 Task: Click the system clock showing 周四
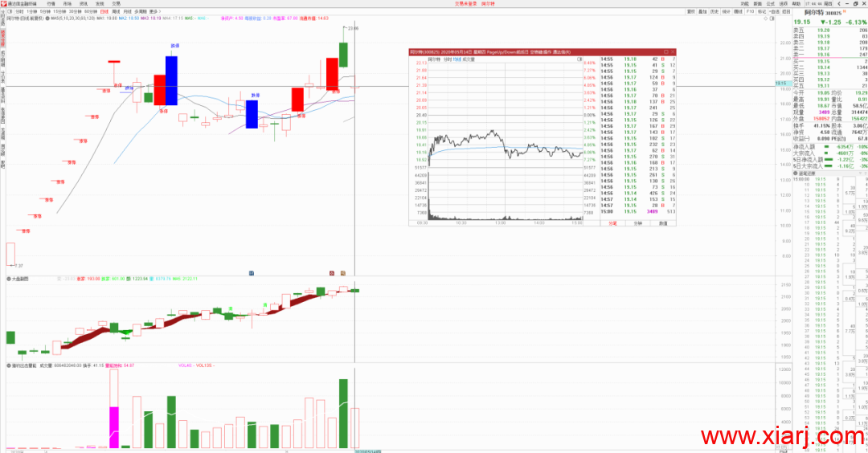coord(821,4)
